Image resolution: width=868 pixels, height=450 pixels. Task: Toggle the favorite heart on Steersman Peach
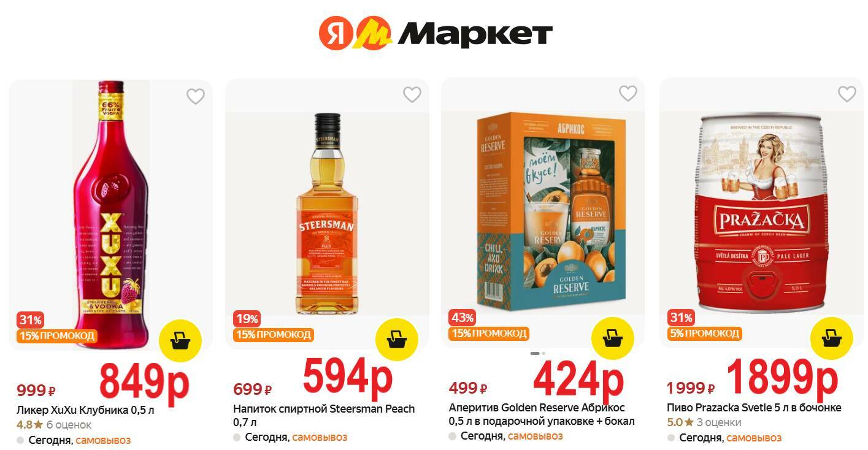[412, 94]
